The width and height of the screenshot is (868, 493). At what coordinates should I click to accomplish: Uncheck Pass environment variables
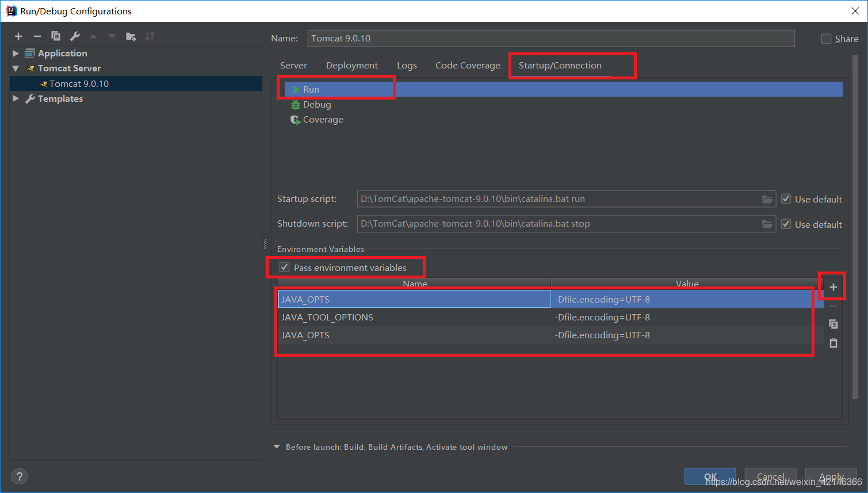pyautogui.click(x=284, y=267)
